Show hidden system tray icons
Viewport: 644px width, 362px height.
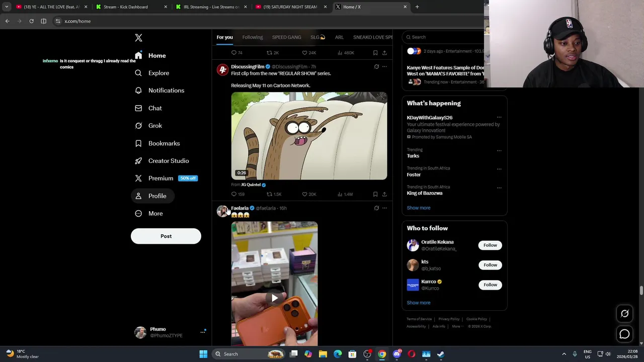tap(564, 354)
